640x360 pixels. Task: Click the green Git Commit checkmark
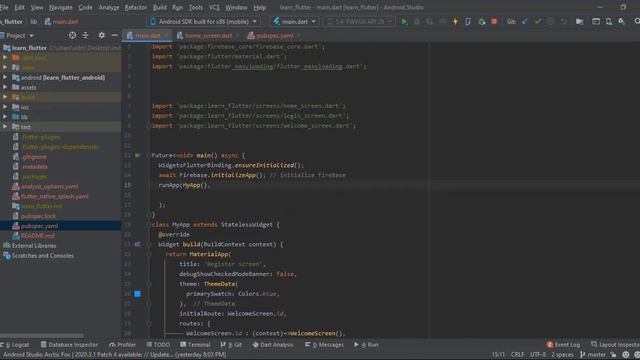pos(538,22)
